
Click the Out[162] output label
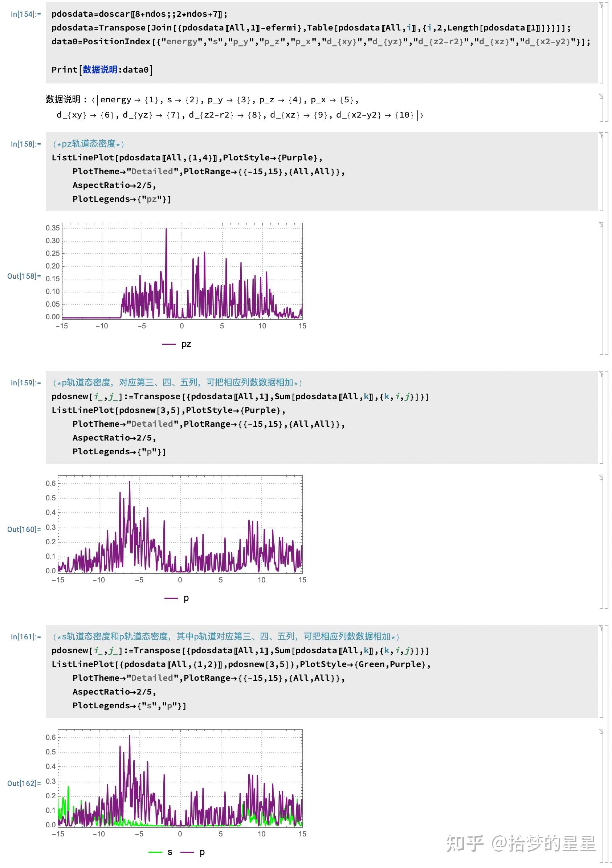(24, 783)
